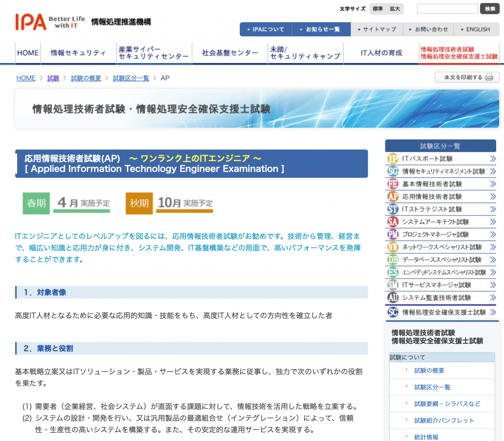This screenshot has width=504, height=441.
Task: Click the ST icon for ITストラテジスト試験
Action: (x=392, y=209)
